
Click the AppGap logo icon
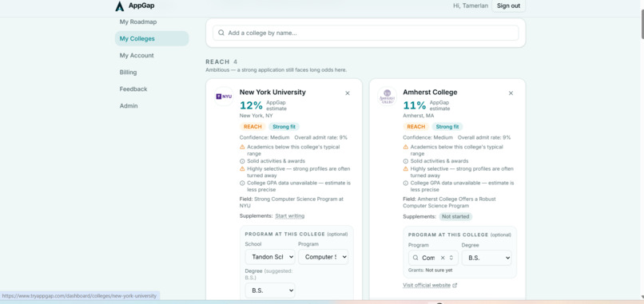tap(120, 6)
